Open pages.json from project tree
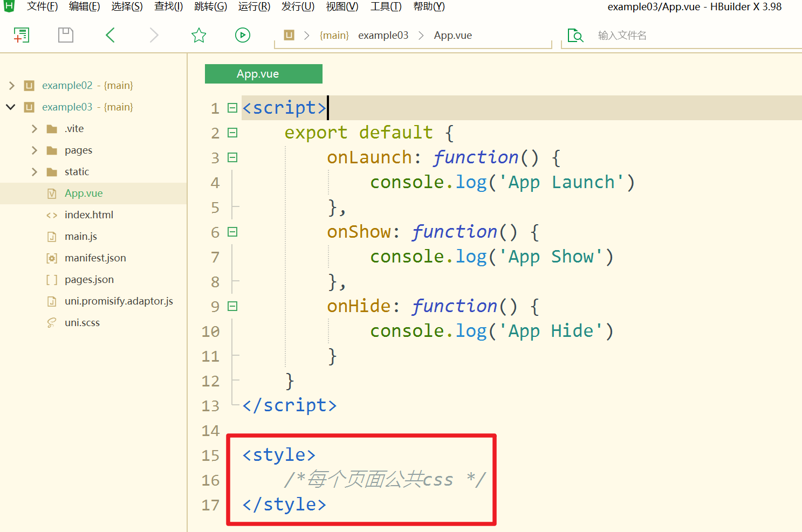The width and height of the screenshot is (802, 532). click(x=89, y=280)
